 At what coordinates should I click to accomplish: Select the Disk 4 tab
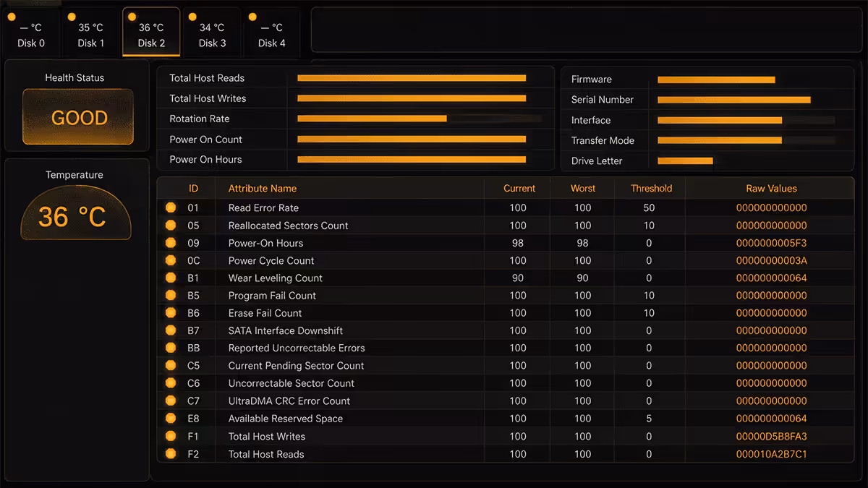click(271, 33)
